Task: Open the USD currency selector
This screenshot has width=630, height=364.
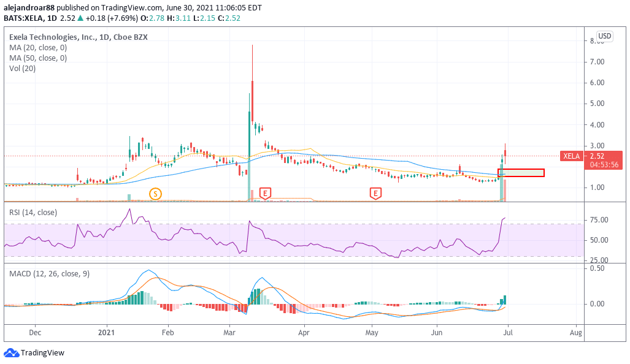Action: 604,36
